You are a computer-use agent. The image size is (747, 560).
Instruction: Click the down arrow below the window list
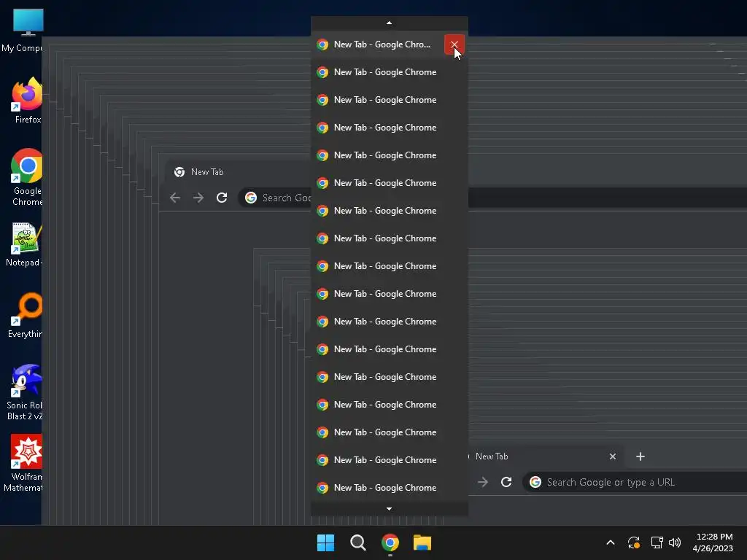coord(390,508)
